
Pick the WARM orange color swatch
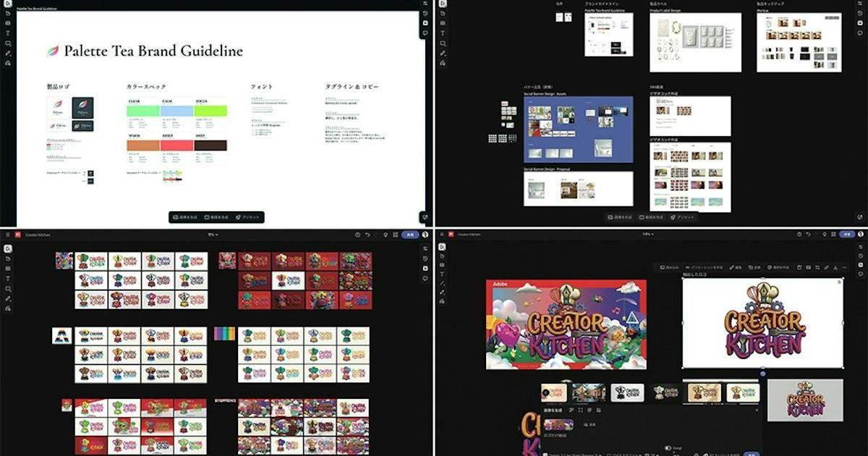pos(143,145)
